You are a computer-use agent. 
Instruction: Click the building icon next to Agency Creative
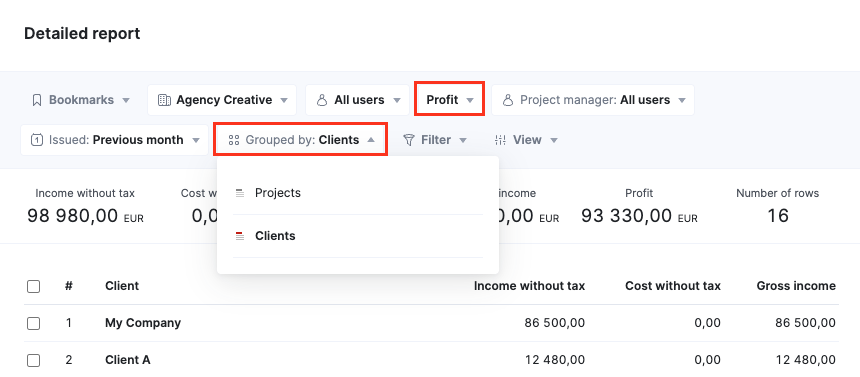pos(164,100)
